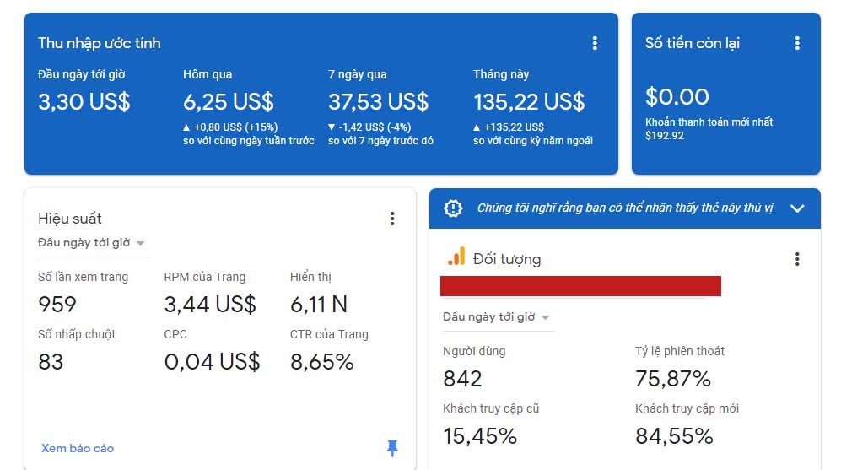The image size is (868, 470).
Task: Click the $0.00 remaining balance
Action: 677,97
